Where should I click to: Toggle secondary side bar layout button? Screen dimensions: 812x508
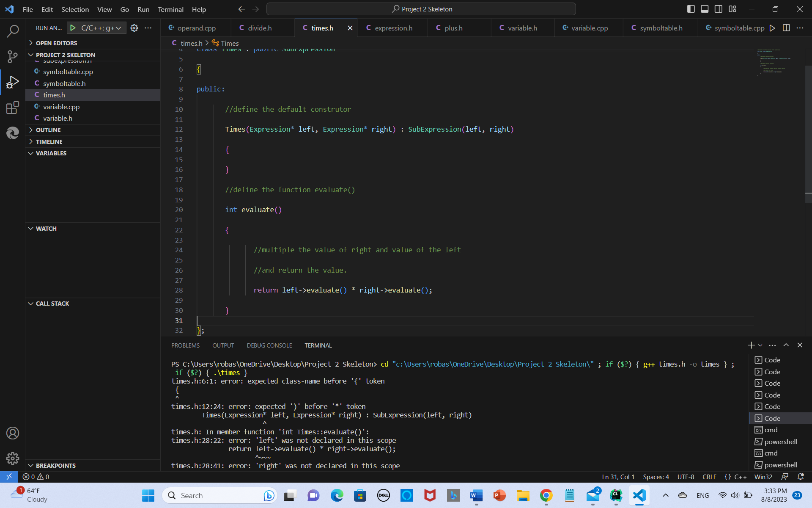point(719,9)
